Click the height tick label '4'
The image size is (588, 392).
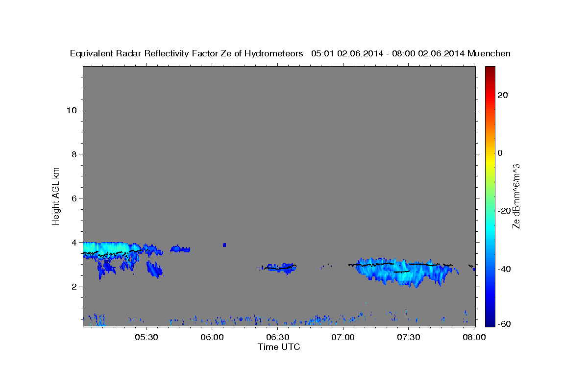point(73,242)
